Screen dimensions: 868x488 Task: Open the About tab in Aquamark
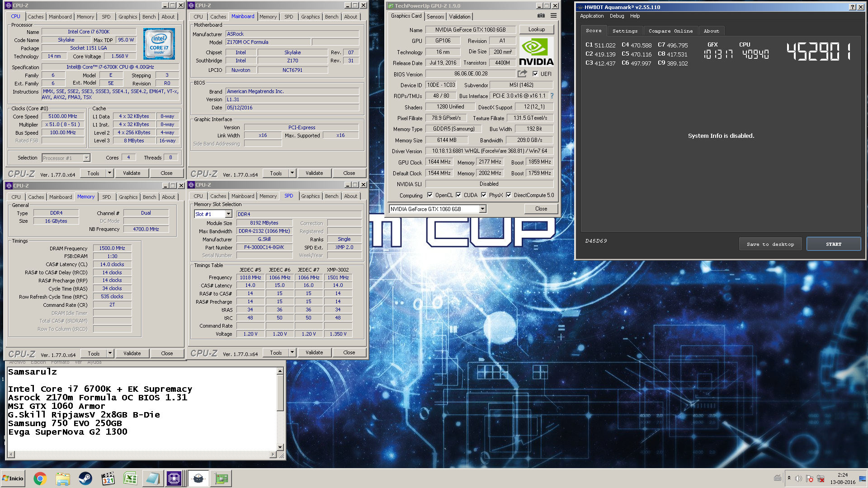click(x=711, y=31)
